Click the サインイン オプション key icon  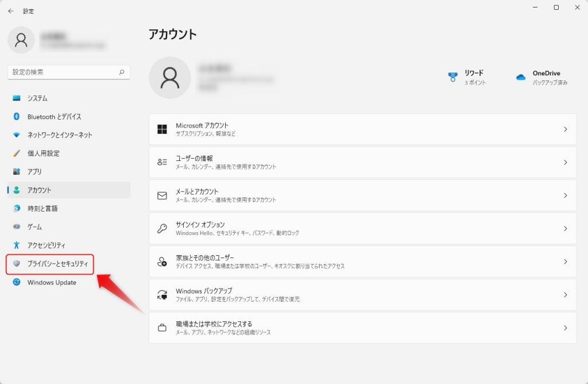(x=162, y=229)
